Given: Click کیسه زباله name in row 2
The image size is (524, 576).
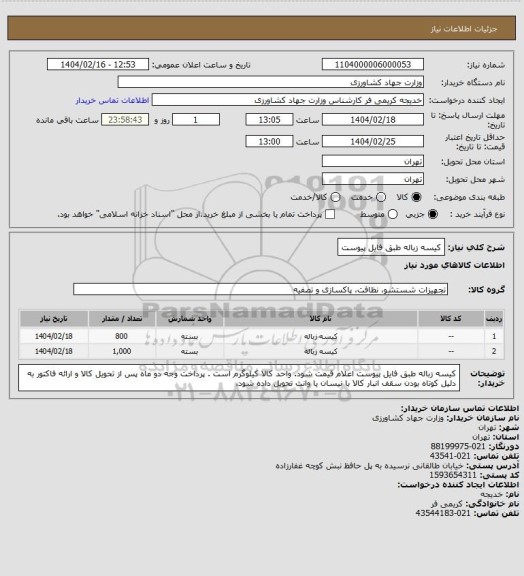Looking at the screenshot, I should point(321,352).
